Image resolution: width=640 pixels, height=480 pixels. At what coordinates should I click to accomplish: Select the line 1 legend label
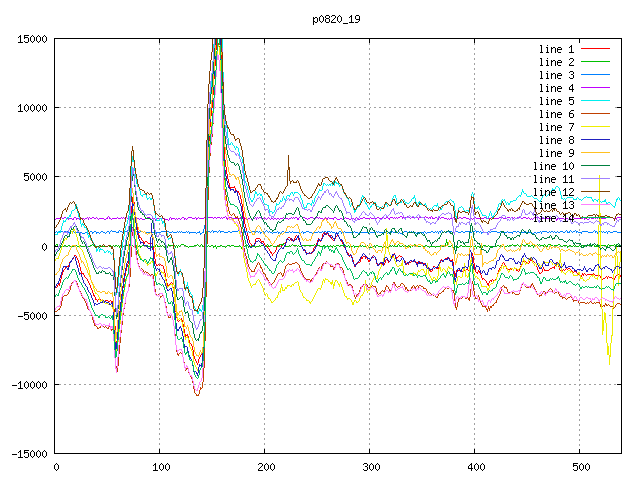point(556,49)
